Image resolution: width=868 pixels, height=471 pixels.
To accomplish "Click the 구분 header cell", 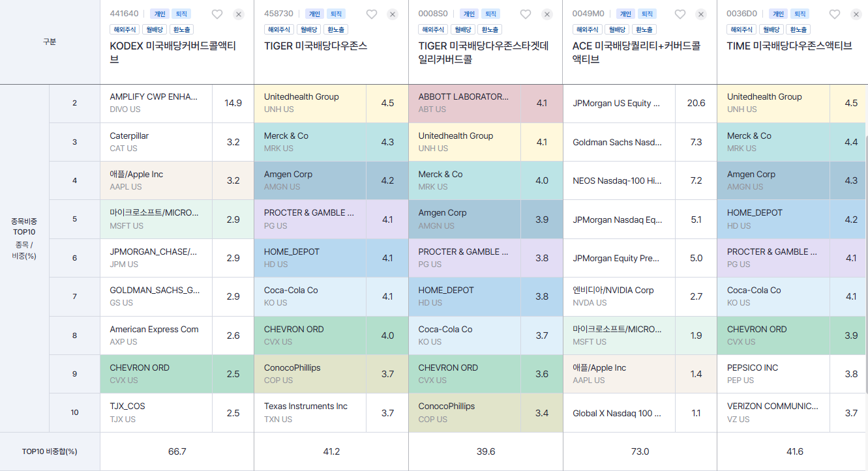I will pyautogui.click(x=50, y=42).
